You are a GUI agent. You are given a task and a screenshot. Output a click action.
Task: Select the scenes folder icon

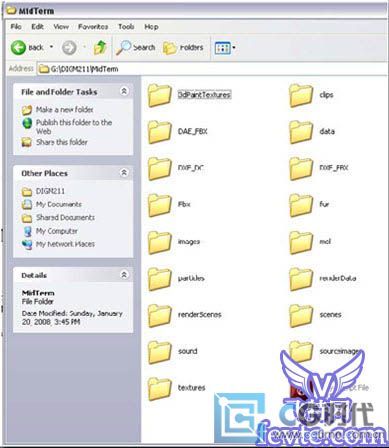(301, 315)
